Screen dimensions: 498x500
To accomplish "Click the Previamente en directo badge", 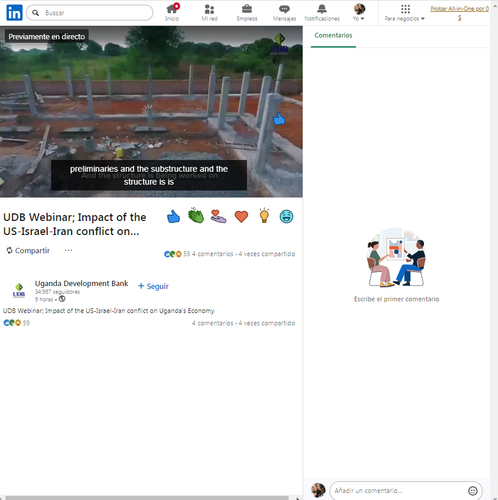I will coord(47,37).
